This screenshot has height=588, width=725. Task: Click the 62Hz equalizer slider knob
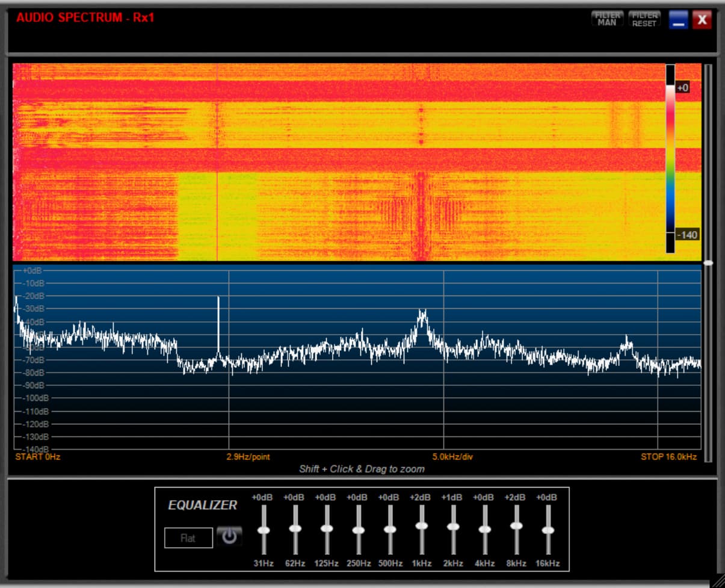pyautogui.click(x=295, y=528)
